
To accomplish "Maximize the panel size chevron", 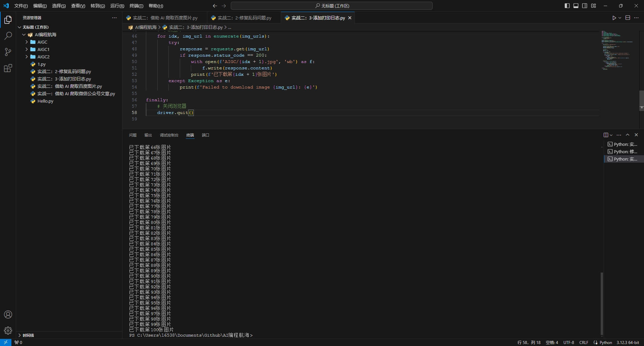I will point(628,135).
